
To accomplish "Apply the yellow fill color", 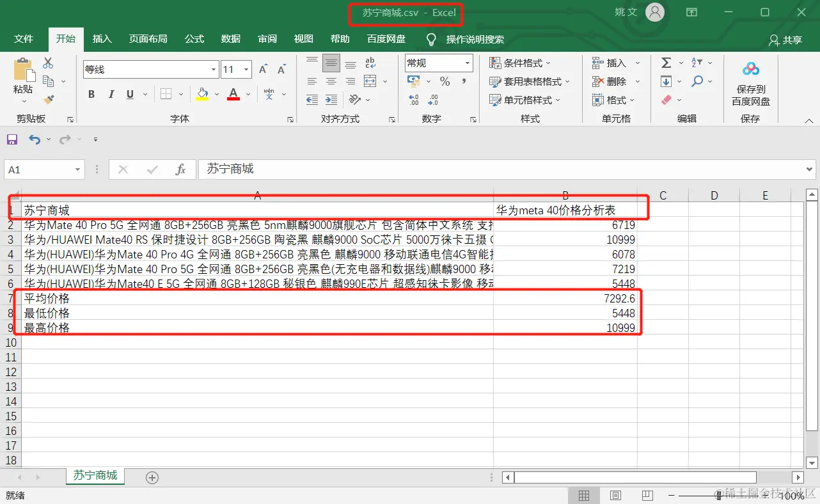I will [202, 94].
